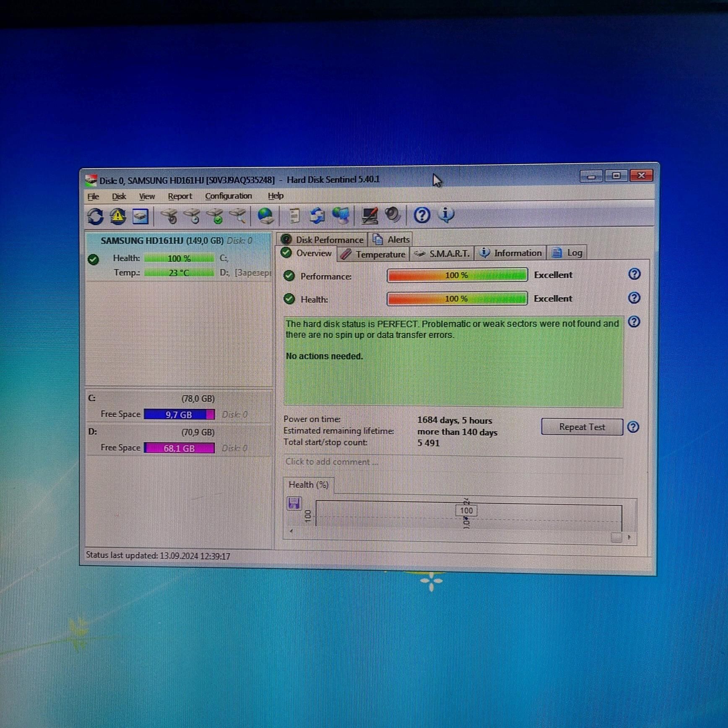
Task: Click the disk-with-clock toolbar icon
Action: (193, 216)
